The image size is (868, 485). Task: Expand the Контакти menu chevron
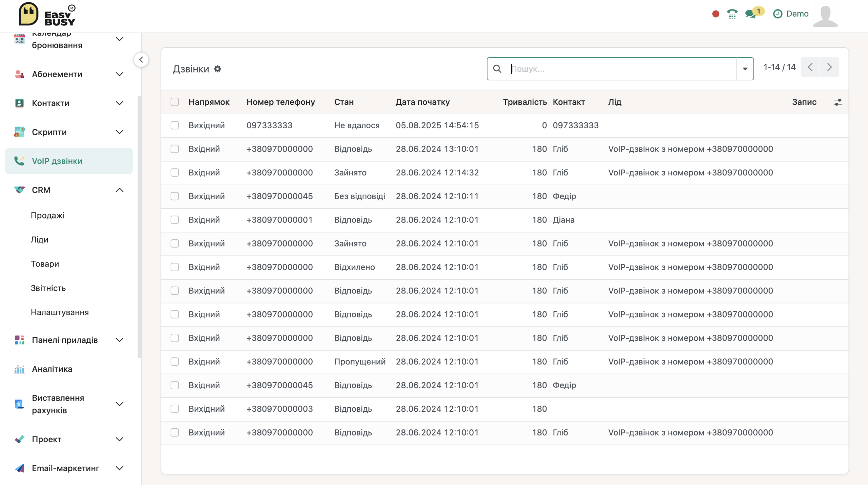(x=119, y=103)
